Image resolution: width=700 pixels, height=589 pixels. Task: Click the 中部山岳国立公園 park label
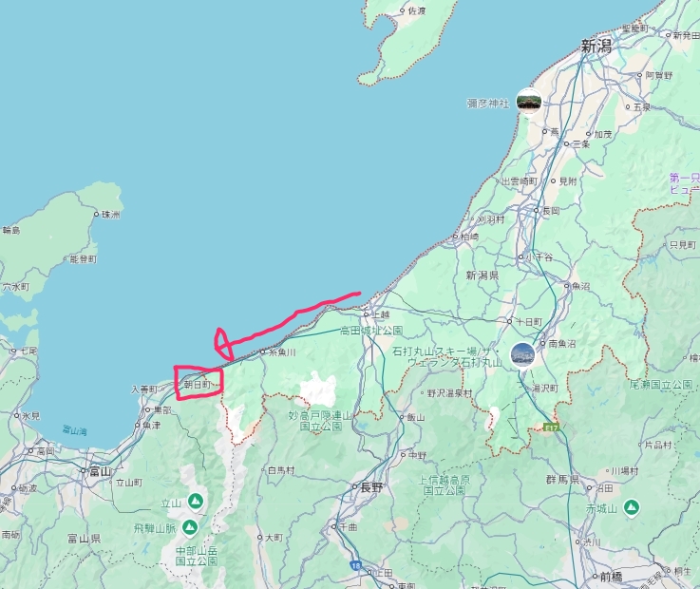coord(197,556)
